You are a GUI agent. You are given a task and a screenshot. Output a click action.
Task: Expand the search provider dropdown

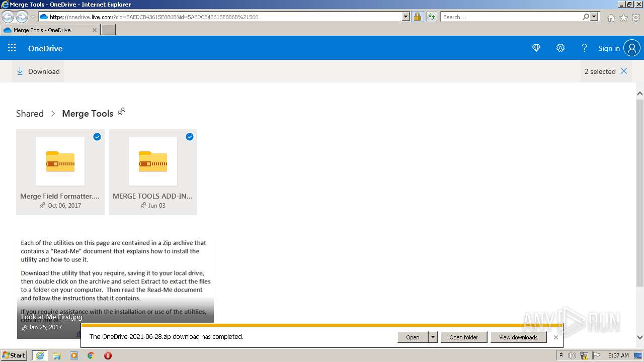[x=595, y=17]
